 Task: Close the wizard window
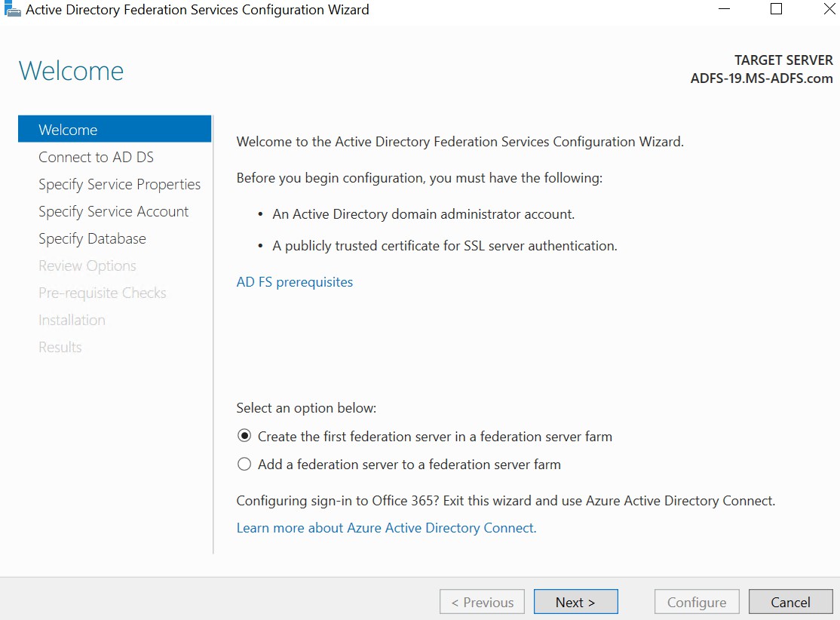tap(829, 9)
